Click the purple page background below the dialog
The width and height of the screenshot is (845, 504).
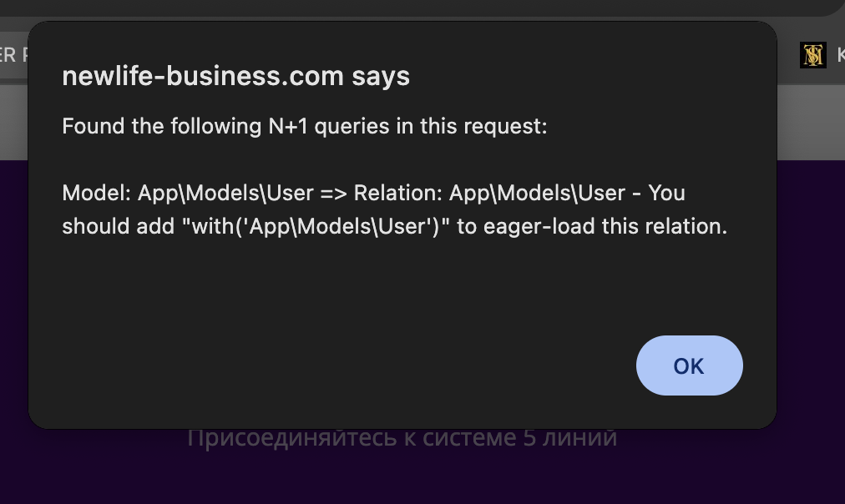click(417, 476)
